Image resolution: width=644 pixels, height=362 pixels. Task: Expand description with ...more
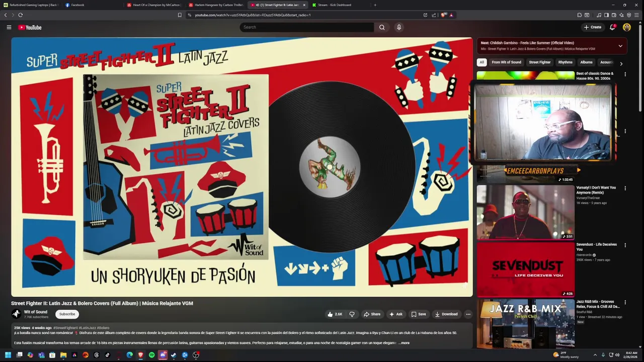404,343
